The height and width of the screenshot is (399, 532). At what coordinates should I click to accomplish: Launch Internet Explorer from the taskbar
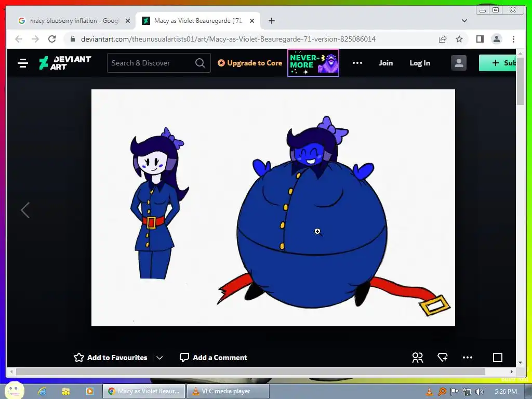tap(42, 391)
